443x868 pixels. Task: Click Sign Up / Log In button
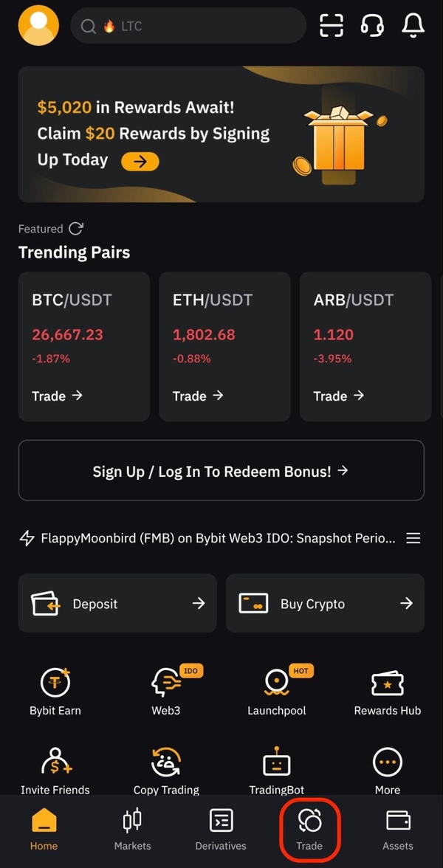click(x=221, y=471)
